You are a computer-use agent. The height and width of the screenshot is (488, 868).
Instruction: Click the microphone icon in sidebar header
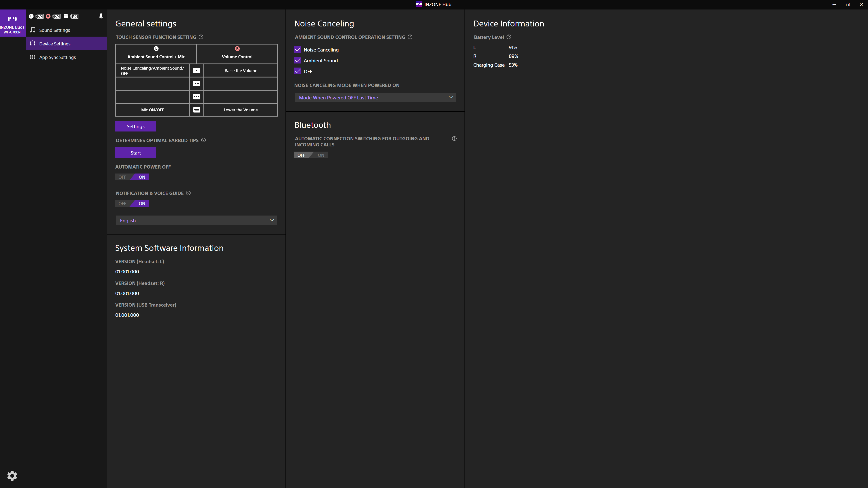(101, 16)
